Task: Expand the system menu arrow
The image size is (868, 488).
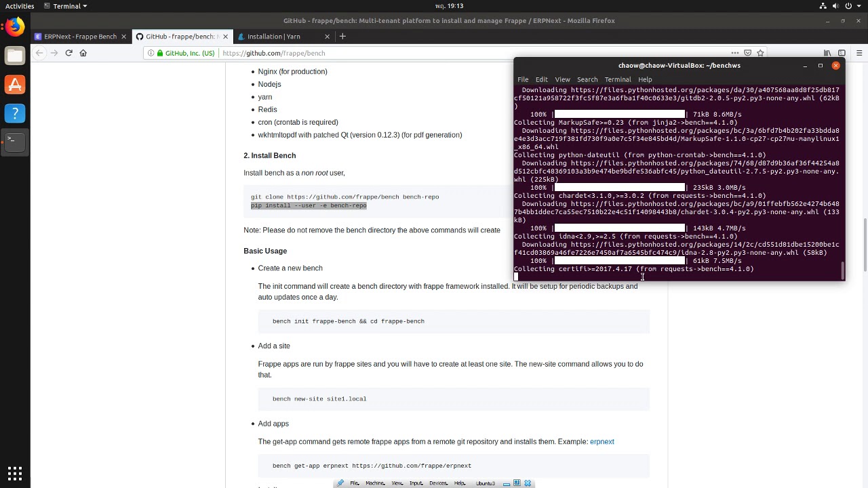Action: [x=861, y=6]
